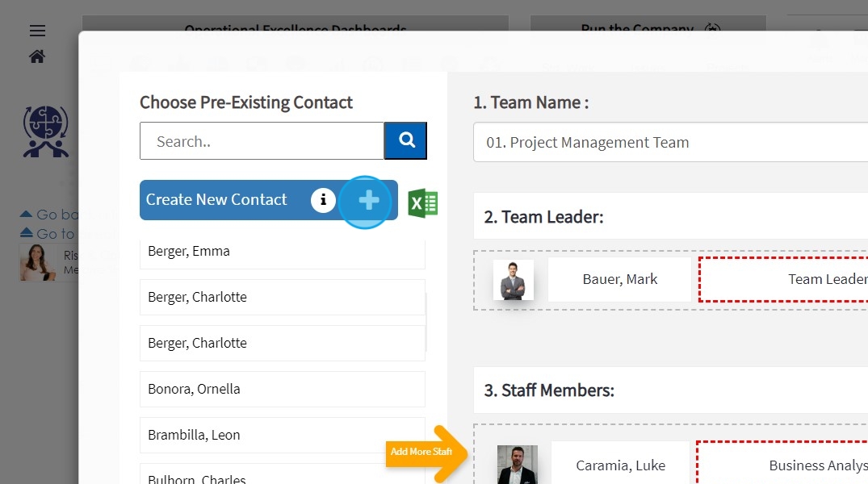Edit the Team Name input field

tap(670, 142)
